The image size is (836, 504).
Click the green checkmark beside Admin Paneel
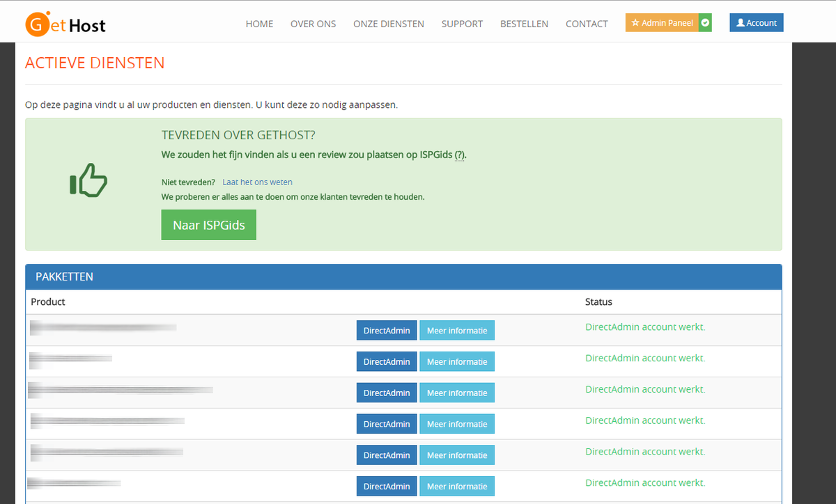pyautogui.click(x=705, y=22)
